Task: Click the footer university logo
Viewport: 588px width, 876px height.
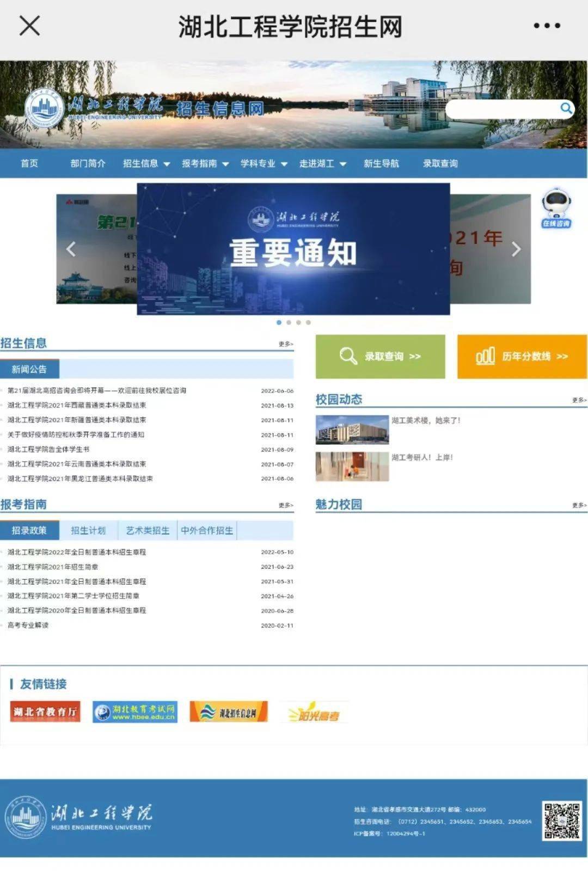Action: [x=79, y=818]
